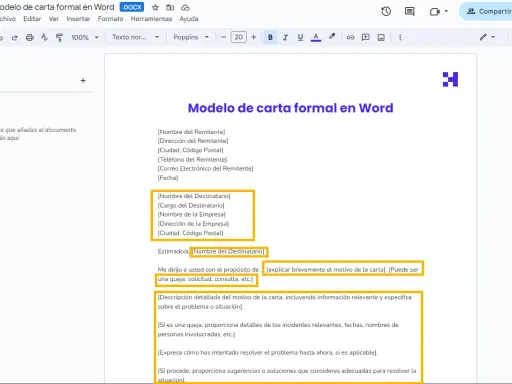
Task: Click the line [Dirección del Remitente]
Action: (x=193, y=141)
